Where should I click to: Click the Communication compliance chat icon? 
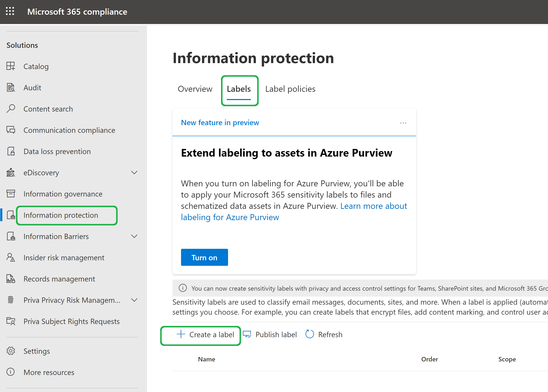11,130
